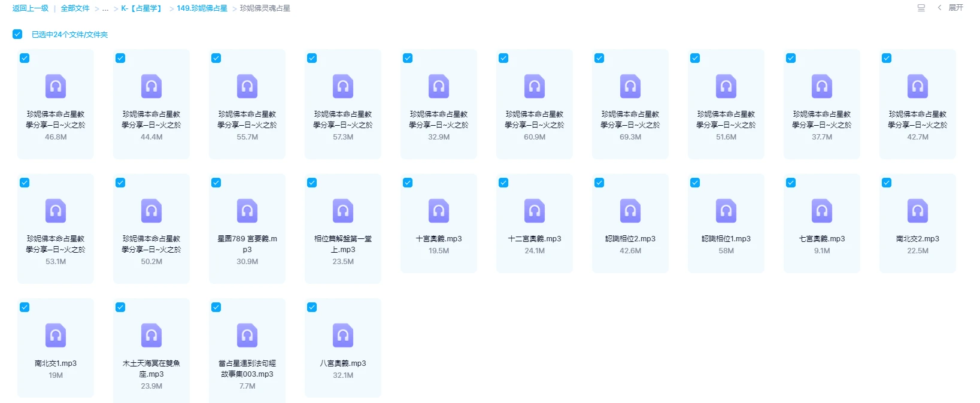980x403 pixels.
Task: Open the collapsed ... breadcrumb
Action: coord(105,8)
